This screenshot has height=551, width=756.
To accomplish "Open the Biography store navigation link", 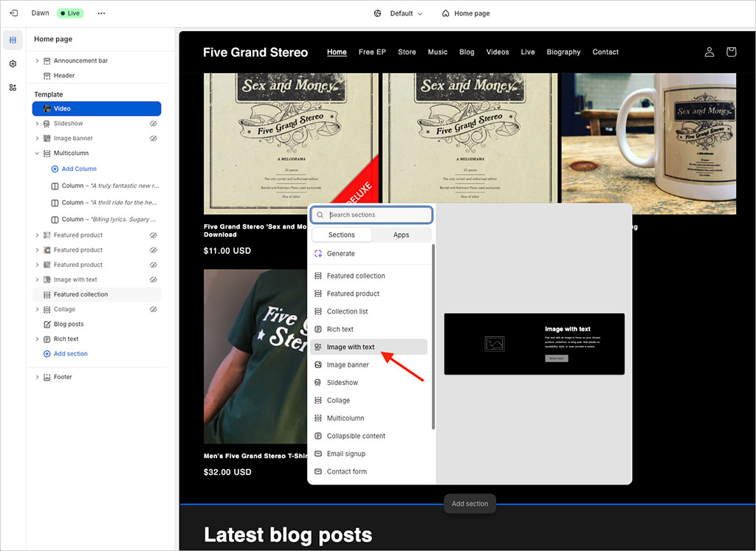I will click(x=563, y=52).
